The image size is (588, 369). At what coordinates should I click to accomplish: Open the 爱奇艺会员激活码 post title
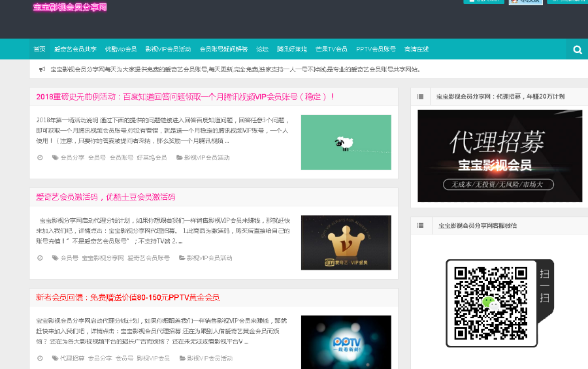point(106,197)
